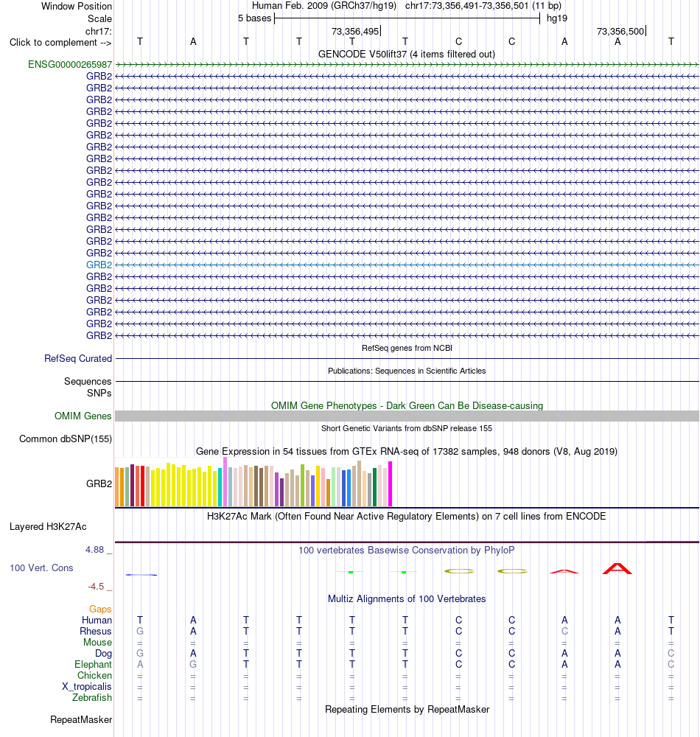Screen dimensions: 700x737
Task: Click the GTEx Gene Expression track title
Action: 407,451
